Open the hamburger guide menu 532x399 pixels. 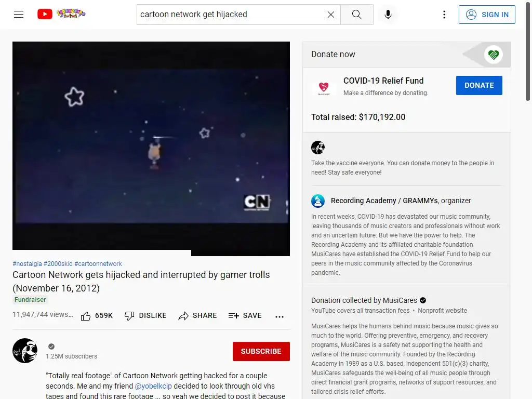[19, 14]
